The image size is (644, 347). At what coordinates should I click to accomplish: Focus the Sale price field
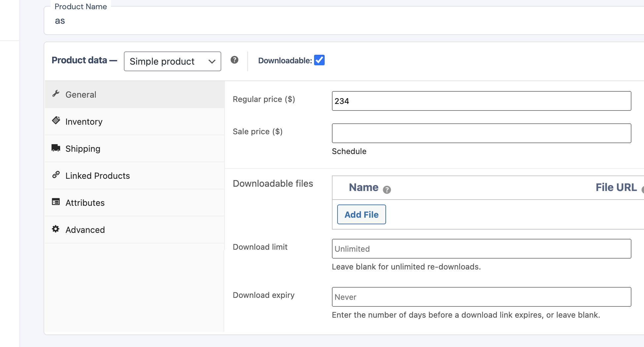coord(482,133)
